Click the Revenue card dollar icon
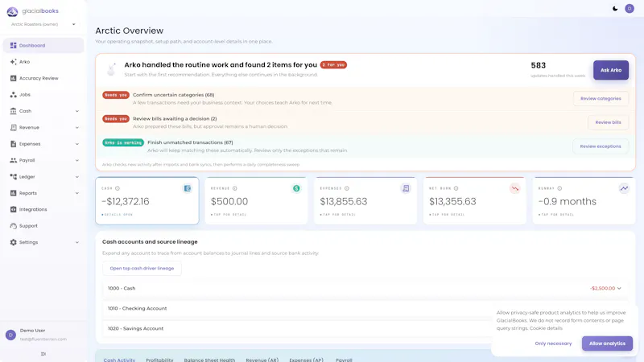The image size is (644, 362). [296, 188]
